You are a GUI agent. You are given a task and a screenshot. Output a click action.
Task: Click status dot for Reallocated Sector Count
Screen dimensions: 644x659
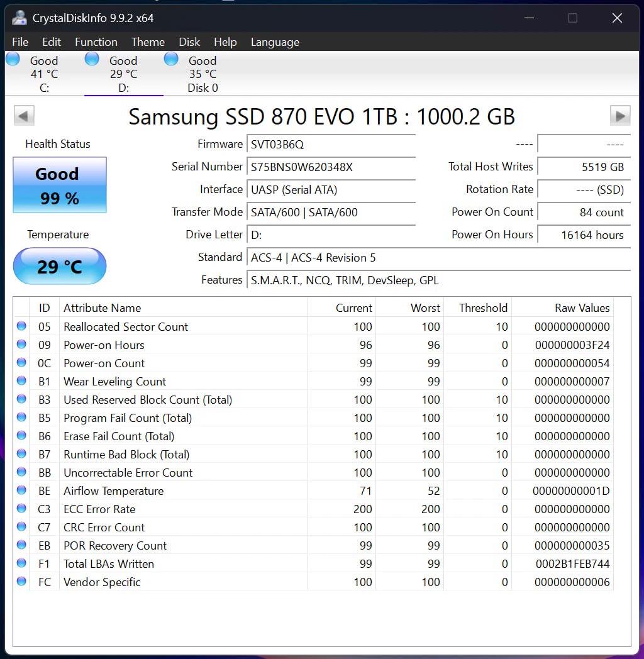click(21, 326)
